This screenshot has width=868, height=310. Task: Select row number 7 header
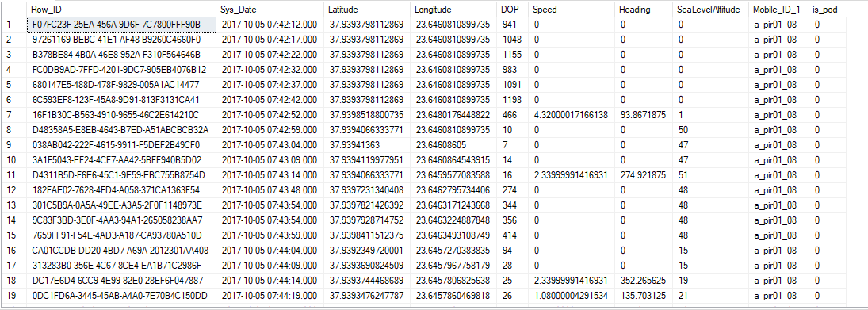[x=13, y=115]
